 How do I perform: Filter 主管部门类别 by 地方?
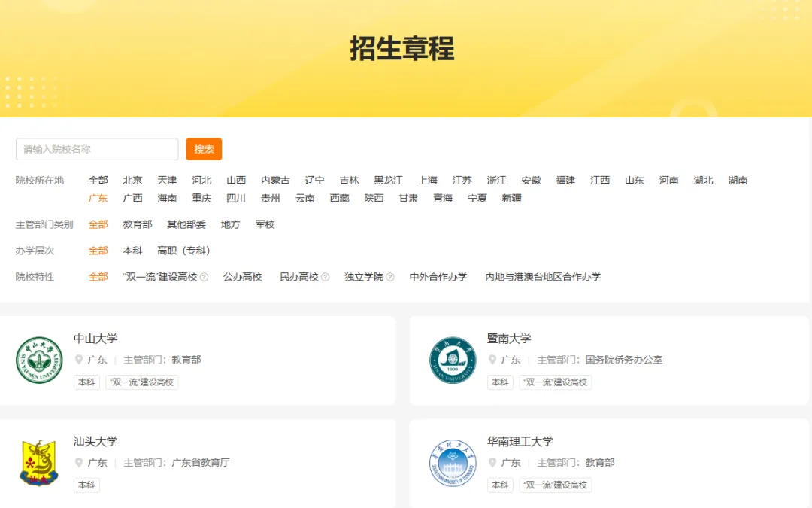(231, 224)
